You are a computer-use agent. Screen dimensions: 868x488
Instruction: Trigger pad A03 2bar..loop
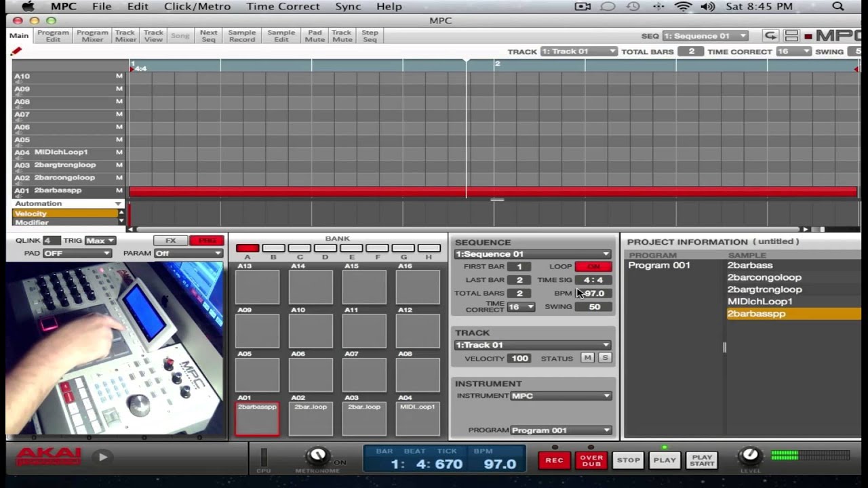click(364, 418)
